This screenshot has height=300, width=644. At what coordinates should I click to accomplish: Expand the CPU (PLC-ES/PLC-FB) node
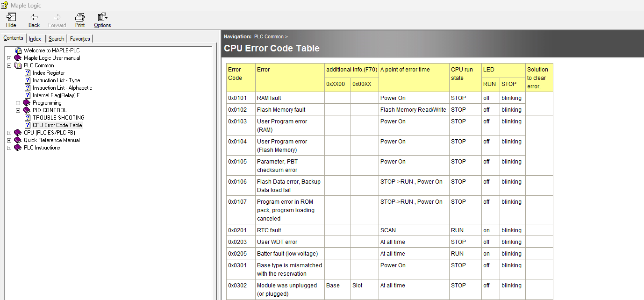coord(8,132)
